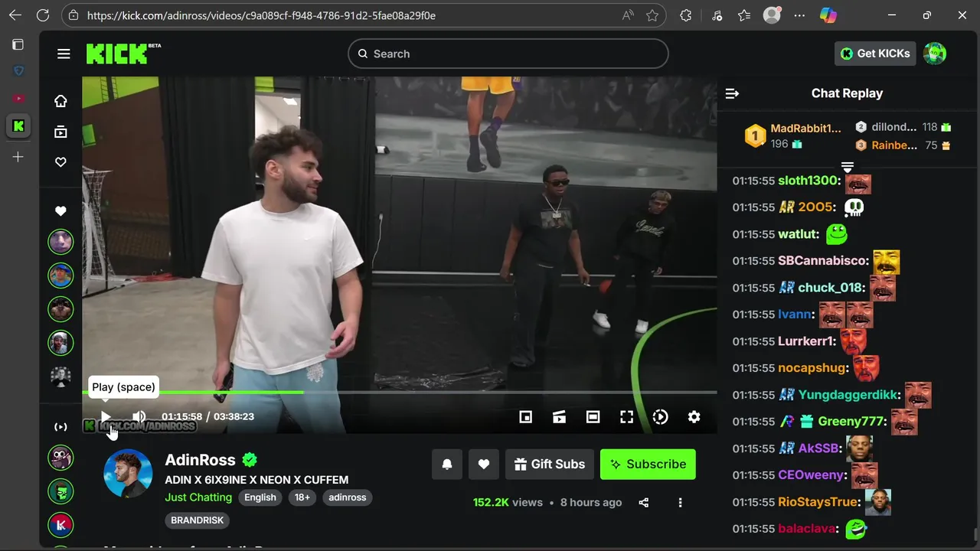
Task: Seek on the video progress bar
Action: tap(400, 393)
